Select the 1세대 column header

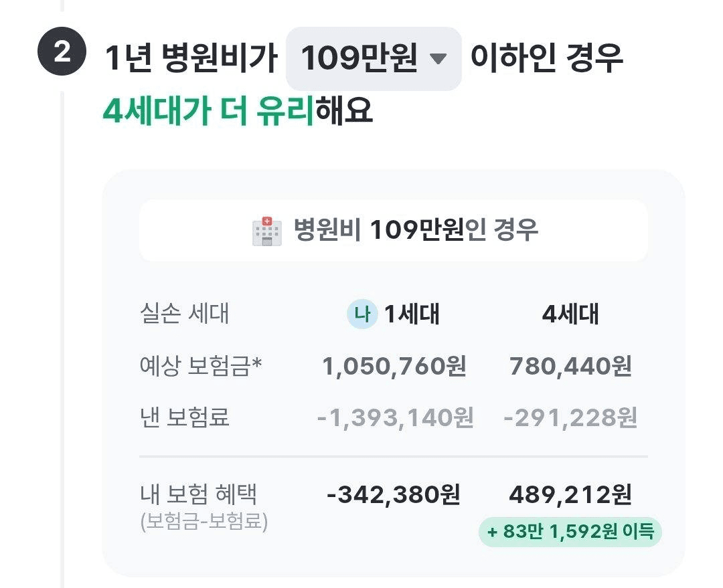411,314
